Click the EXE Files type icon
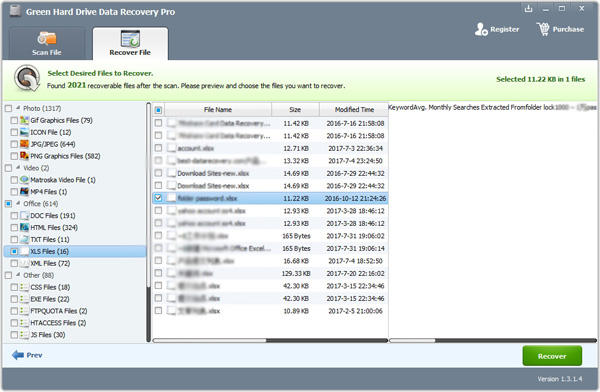Screen dimensions: 600x392 24,299
